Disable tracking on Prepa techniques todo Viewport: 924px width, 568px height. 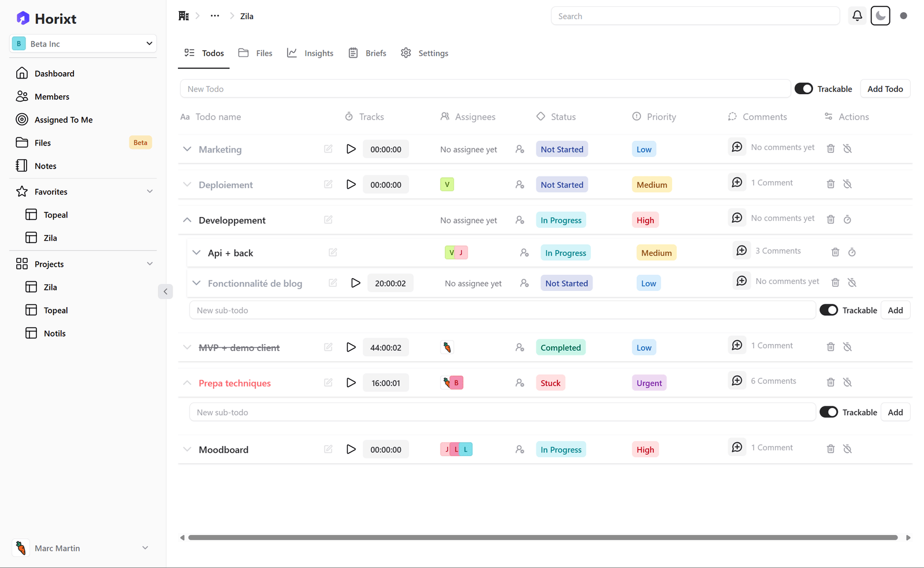(847, 382)
